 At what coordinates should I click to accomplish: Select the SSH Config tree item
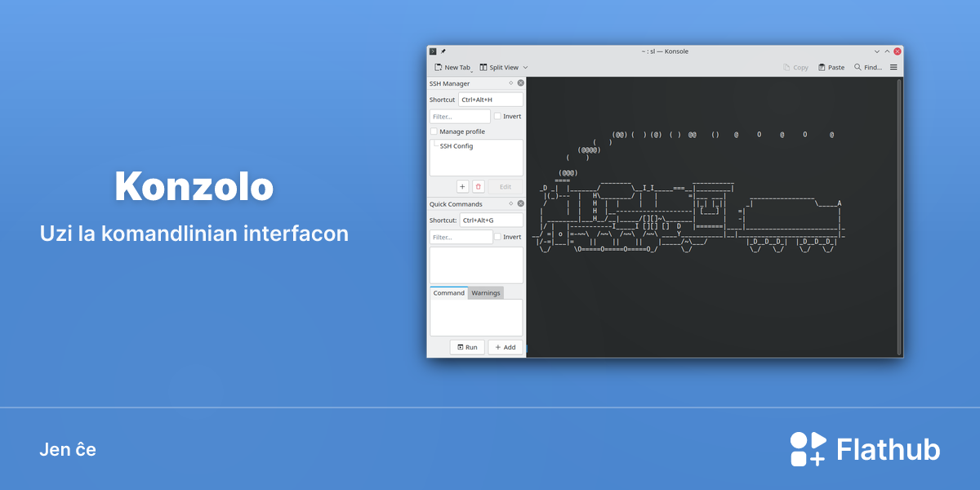coord(457,146)
